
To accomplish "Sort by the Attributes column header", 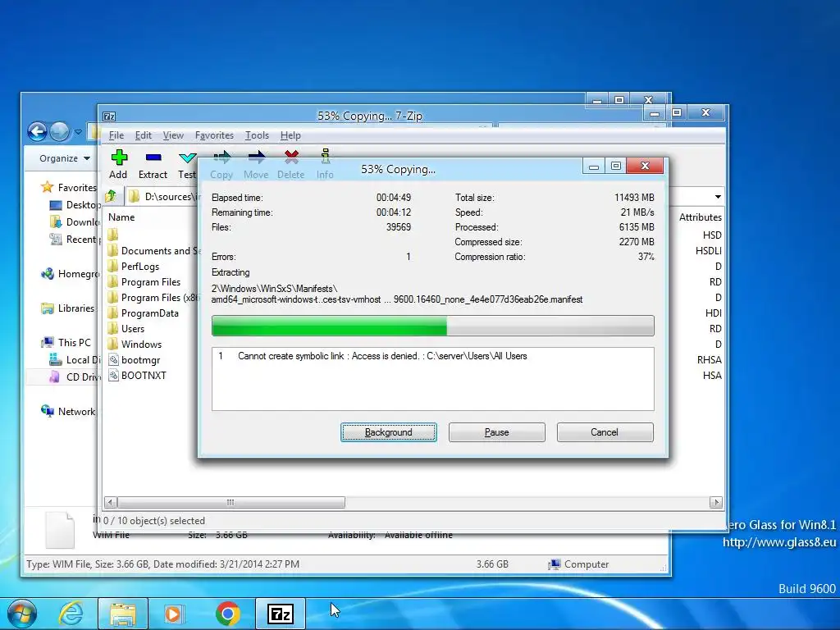I will 701,217.
